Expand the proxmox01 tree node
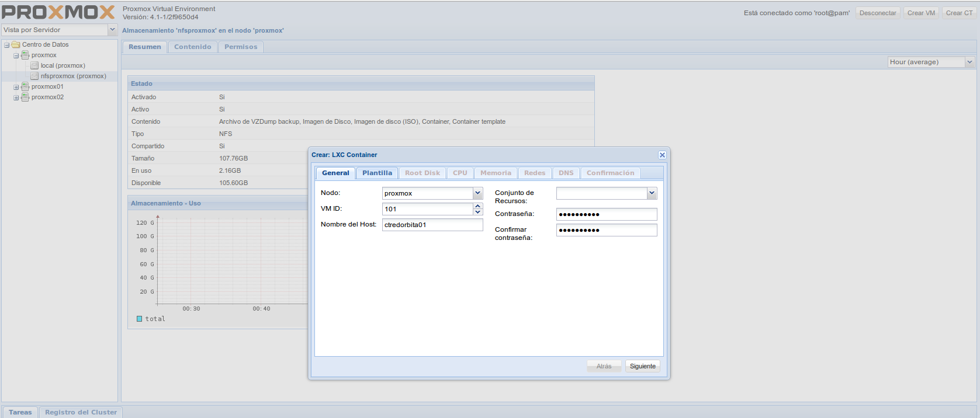The width and height of the screenshot is (980, 418). click(16, 87)
